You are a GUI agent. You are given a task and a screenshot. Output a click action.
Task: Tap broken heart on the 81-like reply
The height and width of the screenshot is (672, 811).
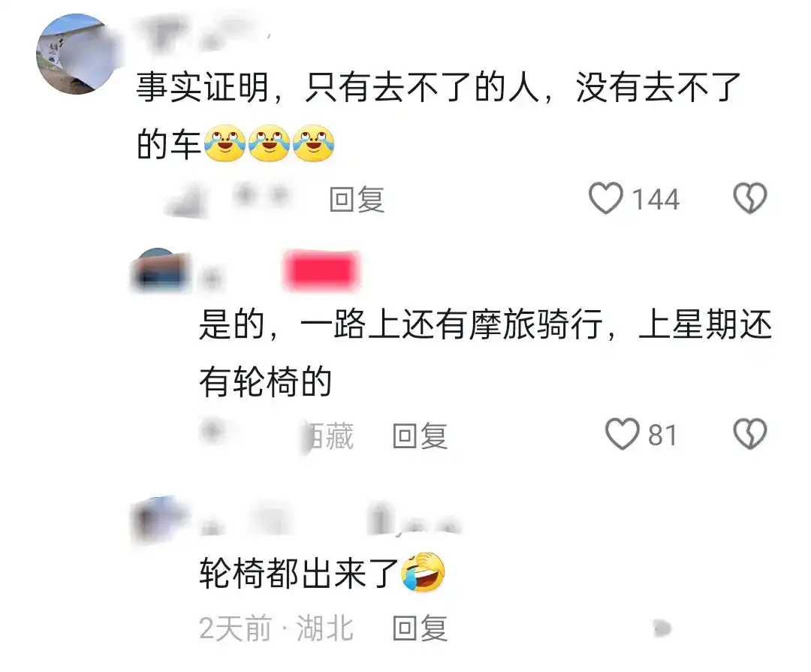point(749,434)
